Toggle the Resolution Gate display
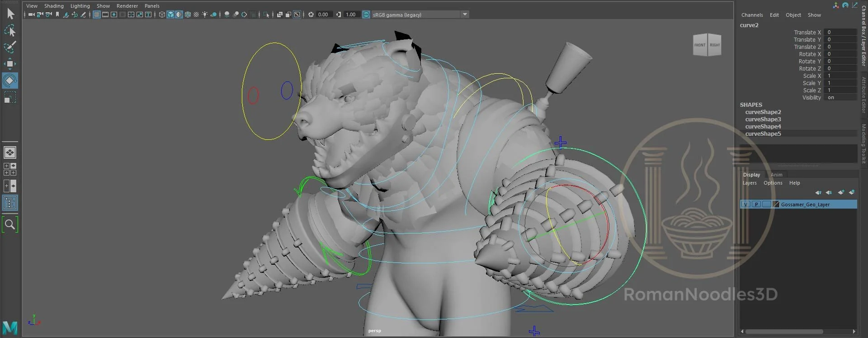This screenshot has width=868, height=338. pos(114,14)
